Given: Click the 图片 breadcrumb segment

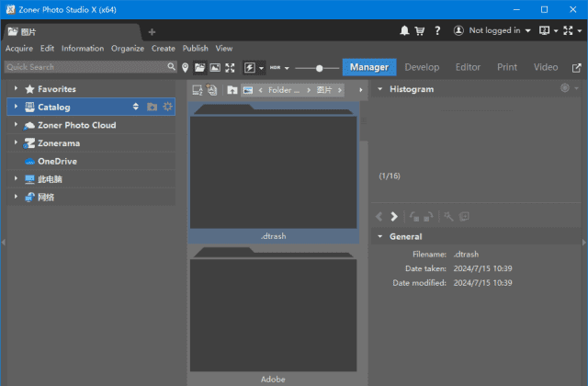Looking at the screenshot, I should pyautogui.click(x=324, y=90).
